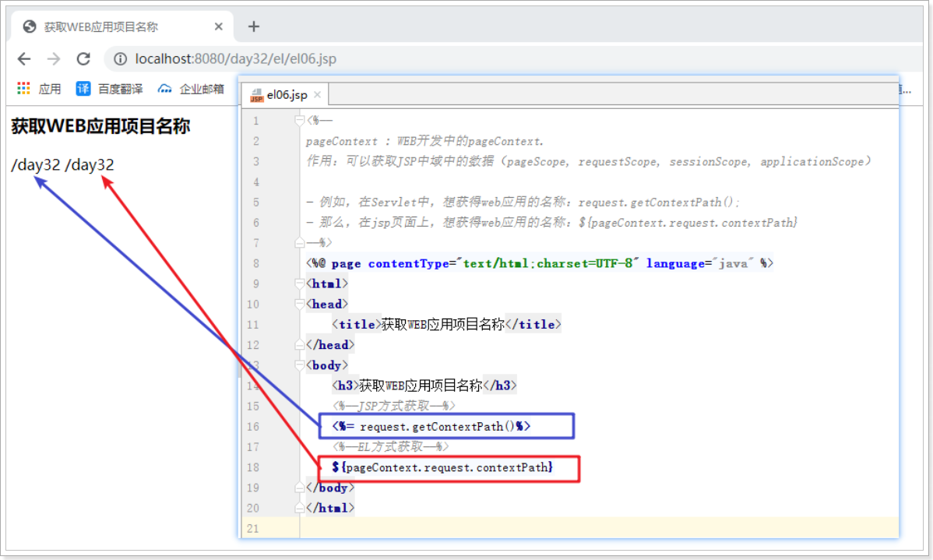Select the el06.jsp editor tab
The image size is (933, 560).
pos(286,94)
